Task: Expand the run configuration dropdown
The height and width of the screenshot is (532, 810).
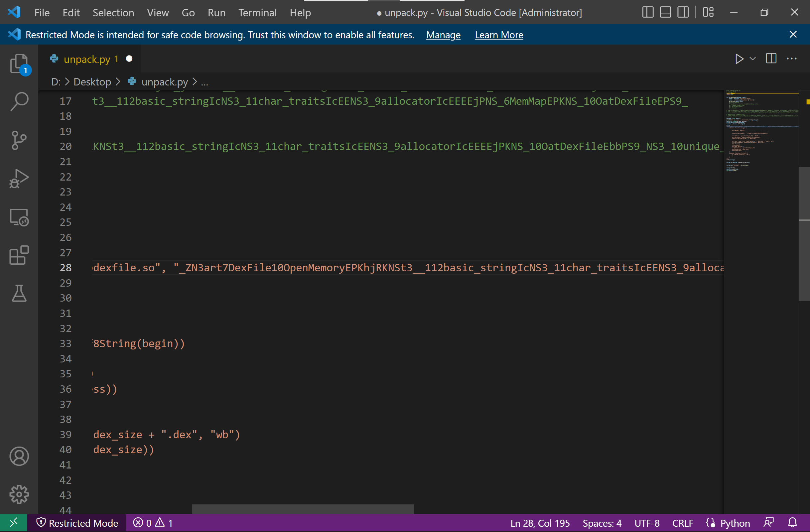Action: point(752,59)
